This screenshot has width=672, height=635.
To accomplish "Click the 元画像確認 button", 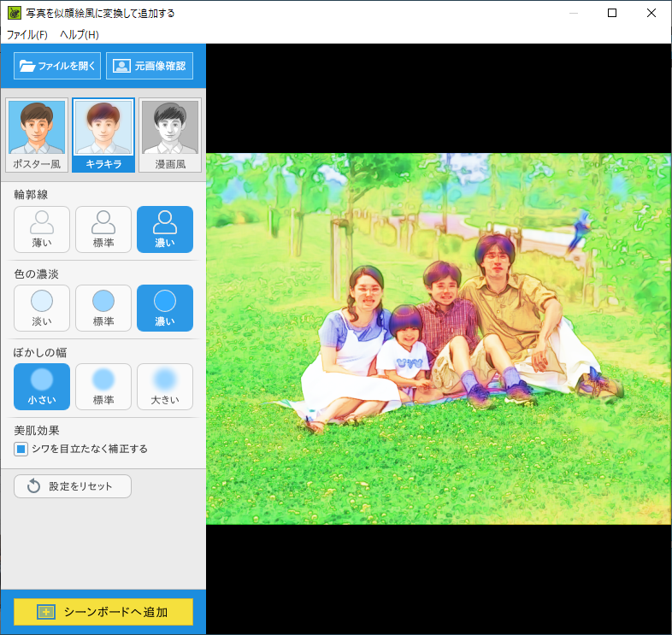I will pos(150,66).
